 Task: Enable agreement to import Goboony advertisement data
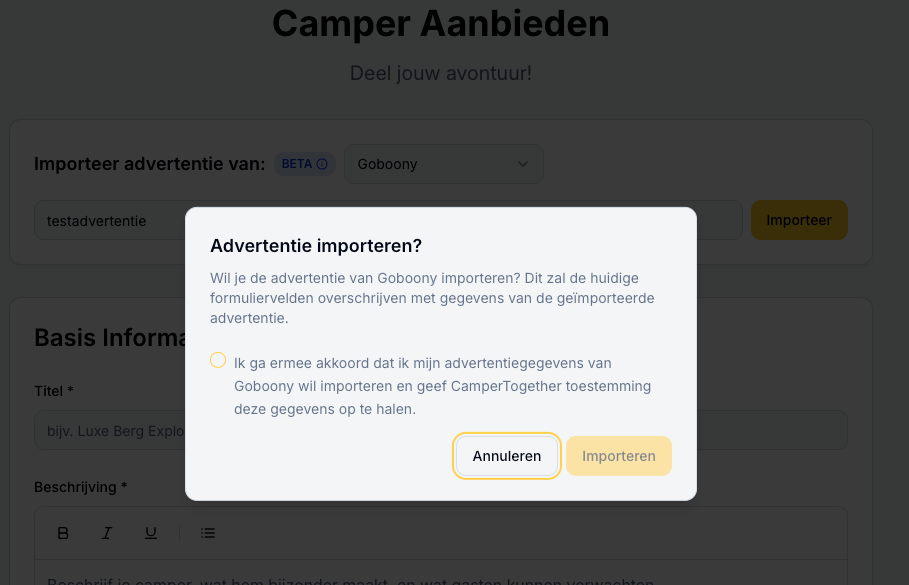pos(218,360)
